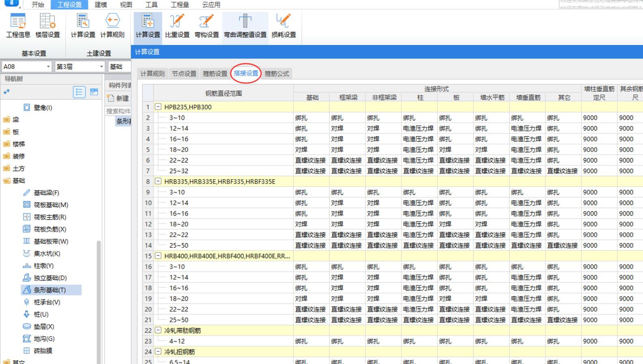Image resolution: width=643 pixels, height=364 pixels.
Task: Collapse HPB235,HPB300 group row
Action: pos(158,107)
